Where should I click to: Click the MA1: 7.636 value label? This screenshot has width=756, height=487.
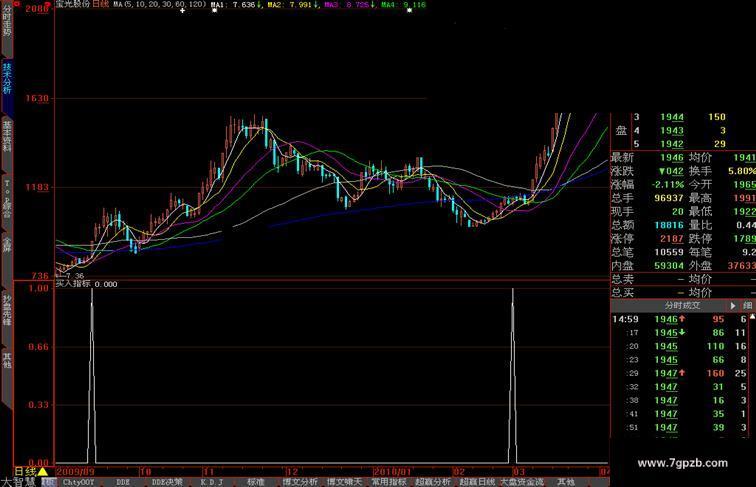[234, 4]
